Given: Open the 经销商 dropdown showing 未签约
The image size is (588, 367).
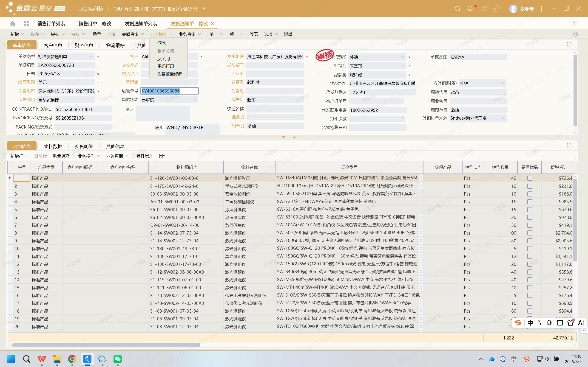Looking at the screenshot, I should click(403, 66).
